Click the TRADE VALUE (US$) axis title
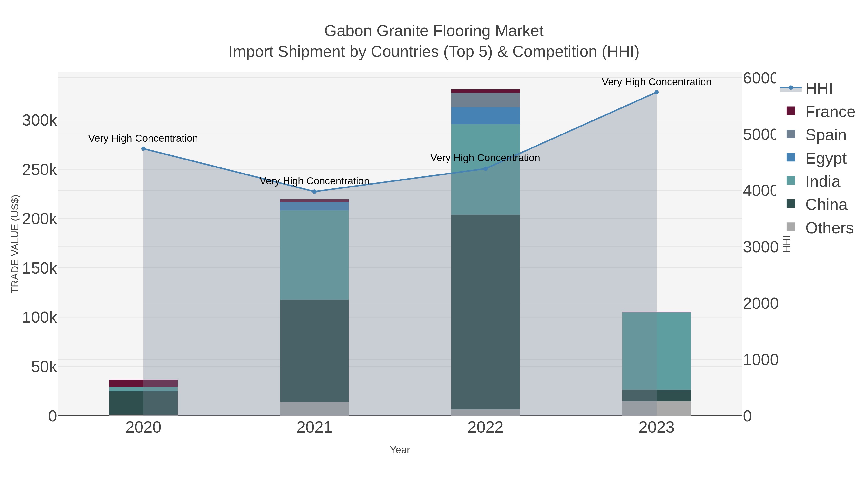The width and height of the screenshot is (868, 488). coord(15,244)
